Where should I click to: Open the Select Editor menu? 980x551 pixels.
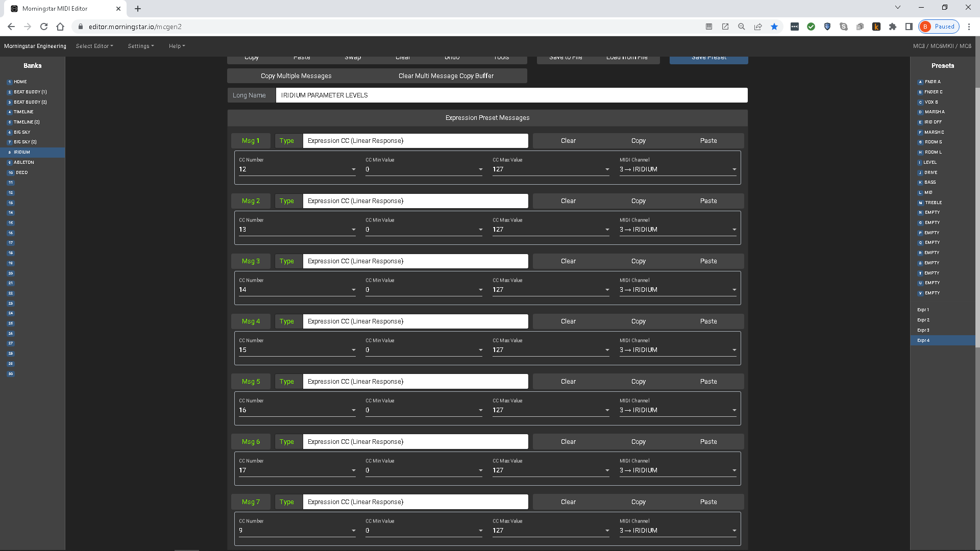coord(94,46)
